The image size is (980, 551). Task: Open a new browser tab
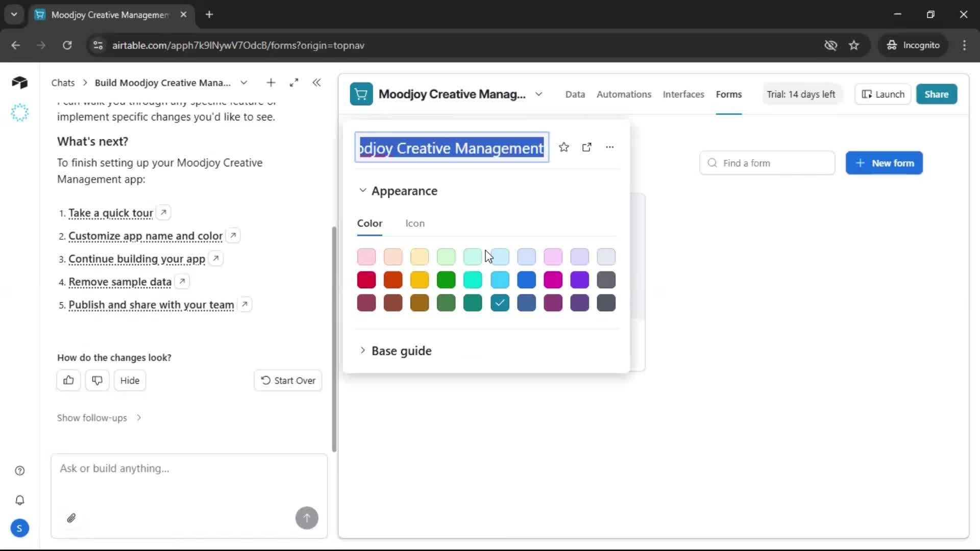coord(209,14)
